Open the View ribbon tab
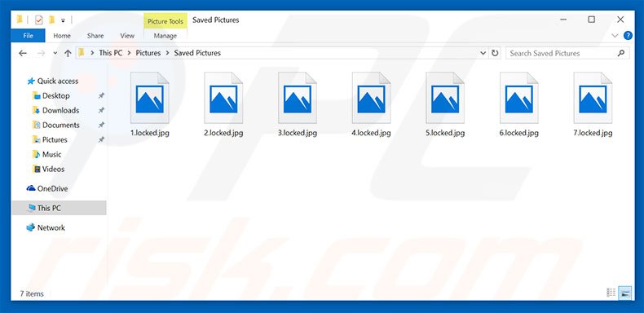The image size is (644, 313). click(127, 36)
